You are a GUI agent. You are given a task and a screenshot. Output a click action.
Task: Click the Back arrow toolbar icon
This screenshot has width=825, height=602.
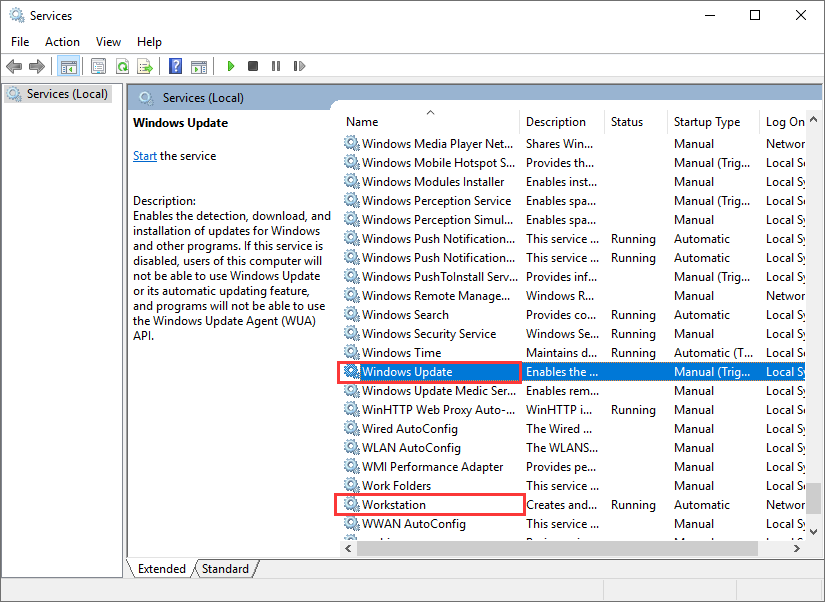pos(14,66)
